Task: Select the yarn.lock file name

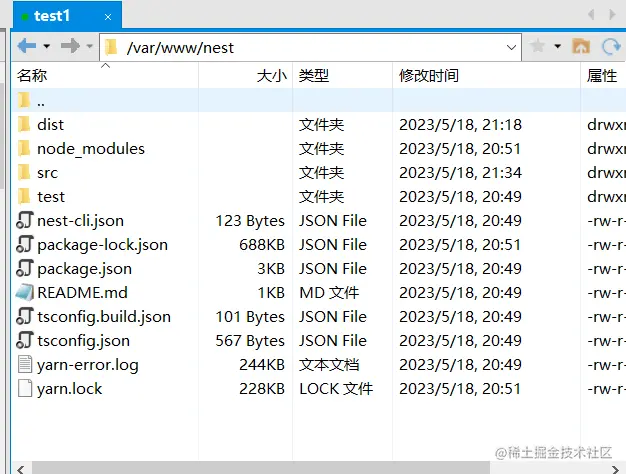Action: pos(69,389)
